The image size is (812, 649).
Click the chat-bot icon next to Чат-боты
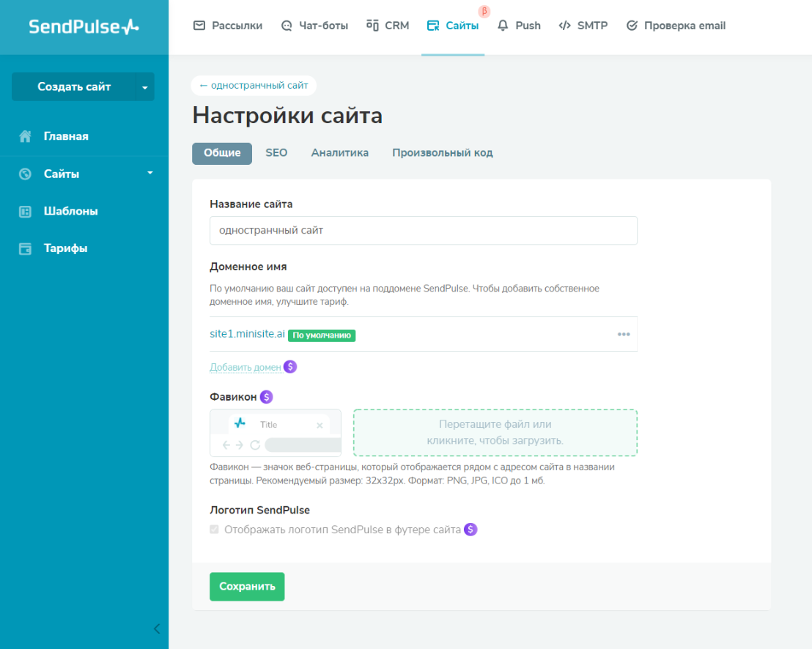coord(287,26)
